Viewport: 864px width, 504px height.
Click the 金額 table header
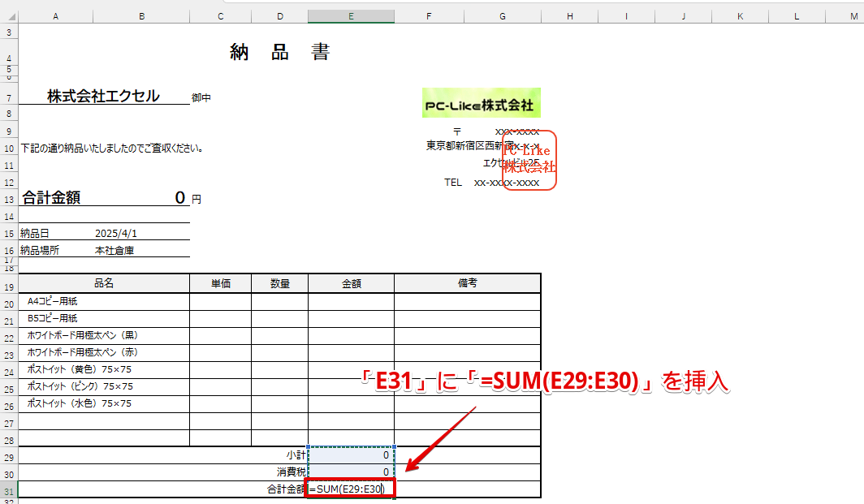[351, 283]
